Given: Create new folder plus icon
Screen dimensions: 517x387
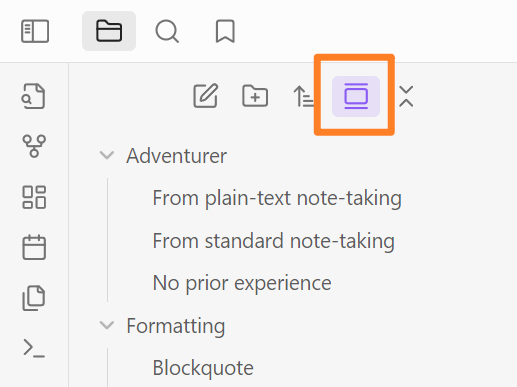Looking at the screenshot, I should point(255,96).
